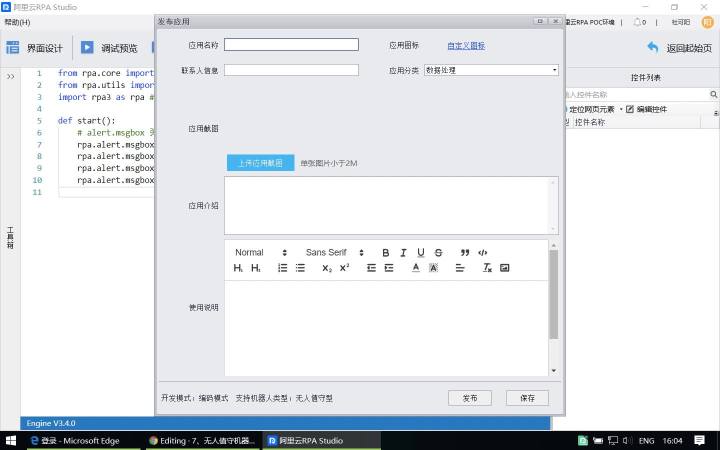The image size is (720, 450).
Task: Open the Normal paragraph style dropdown
Action: [261, 253]
